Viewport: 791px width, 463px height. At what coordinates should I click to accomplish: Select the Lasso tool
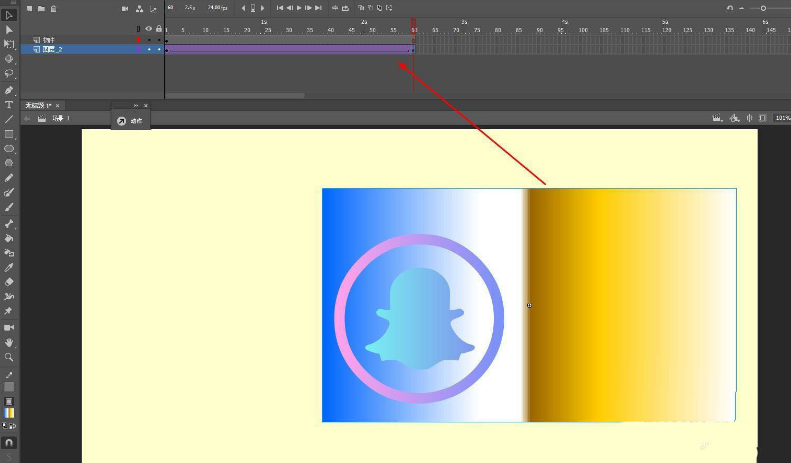(9, 74)
